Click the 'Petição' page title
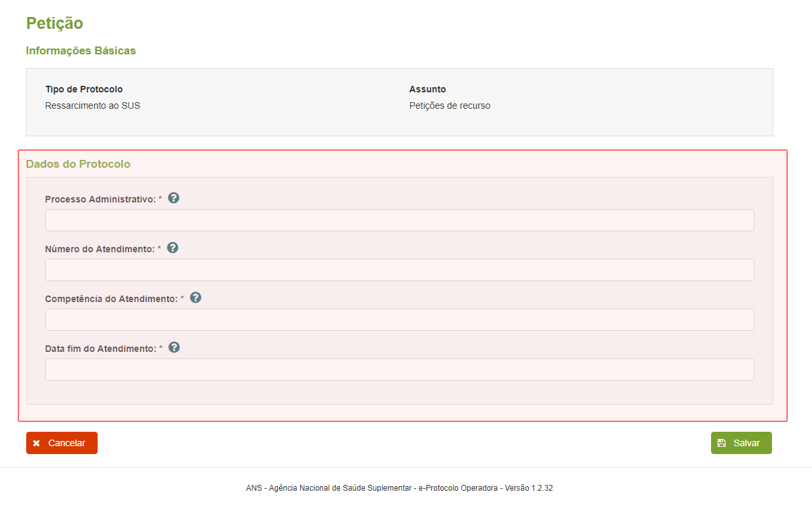This screenshot has height=515, width=812. click(x=54, y=23)
